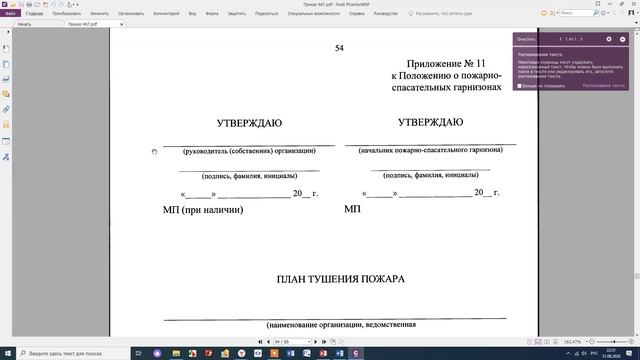The height and width of the screenshot is (360, 640).
Task: Open the search settings gear dropdown
Action: pos(604,13)
